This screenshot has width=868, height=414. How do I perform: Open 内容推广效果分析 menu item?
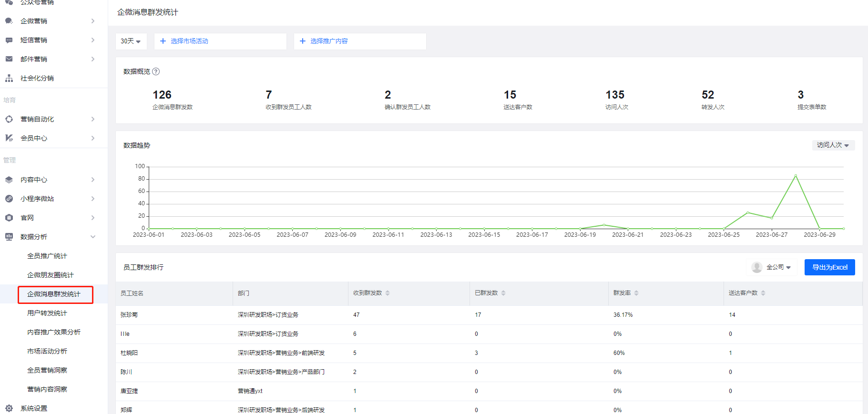pos(54,332)
